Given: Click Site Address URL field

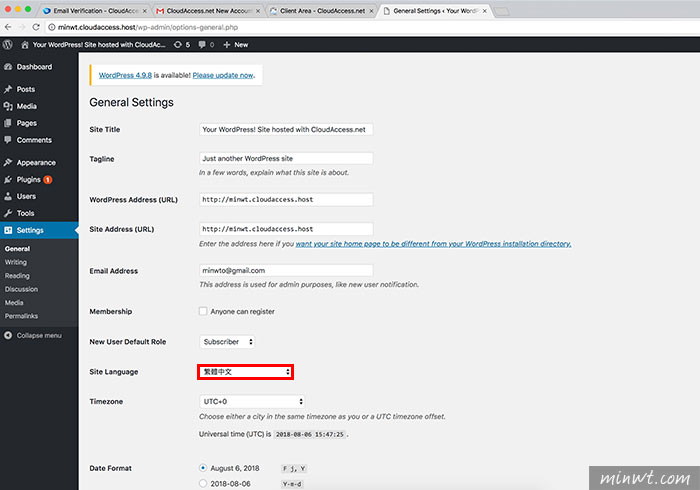Looking at the screenshot, I should point(286,229).
